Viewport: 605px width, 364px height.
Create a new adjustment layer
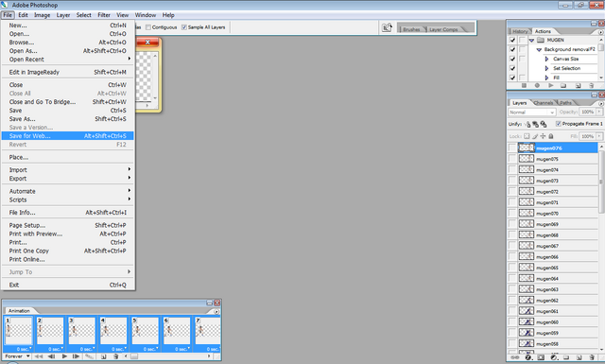(554, 357)
